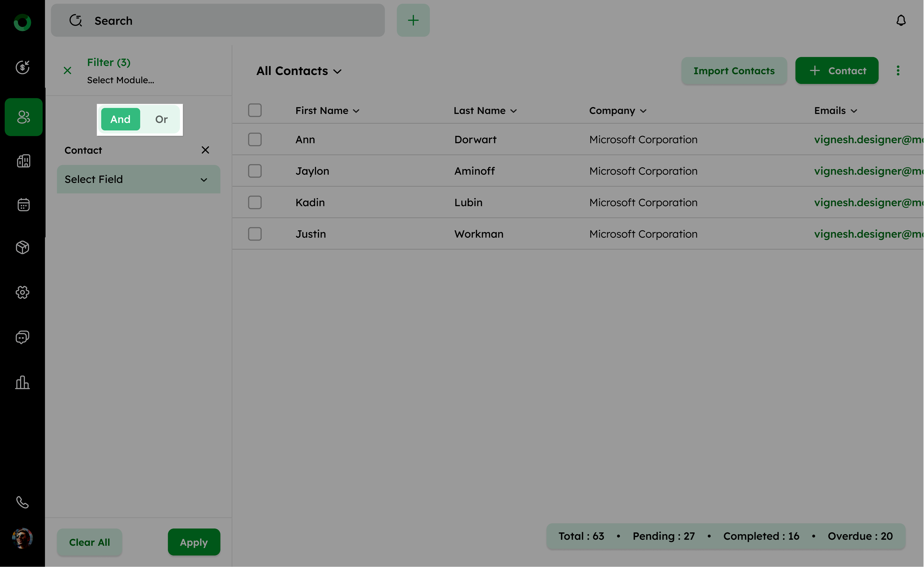Remove the Contact filter condition

click(205, 150)
